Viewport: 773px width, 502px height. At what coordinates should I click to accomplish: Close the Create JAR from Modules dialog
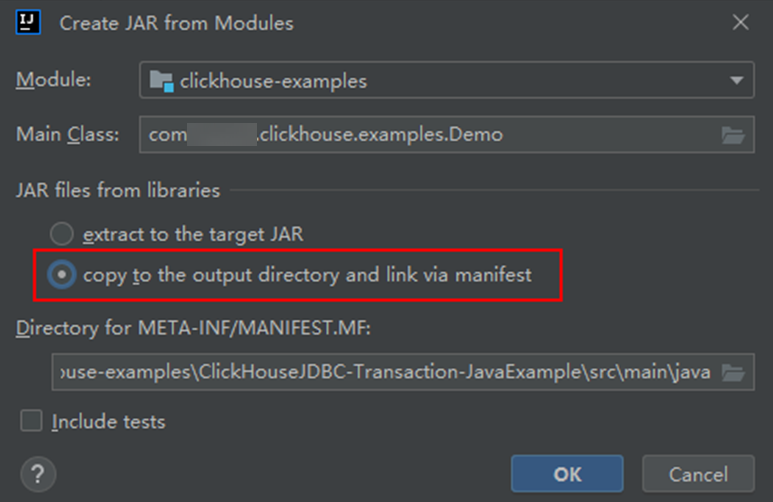(740, 22)
